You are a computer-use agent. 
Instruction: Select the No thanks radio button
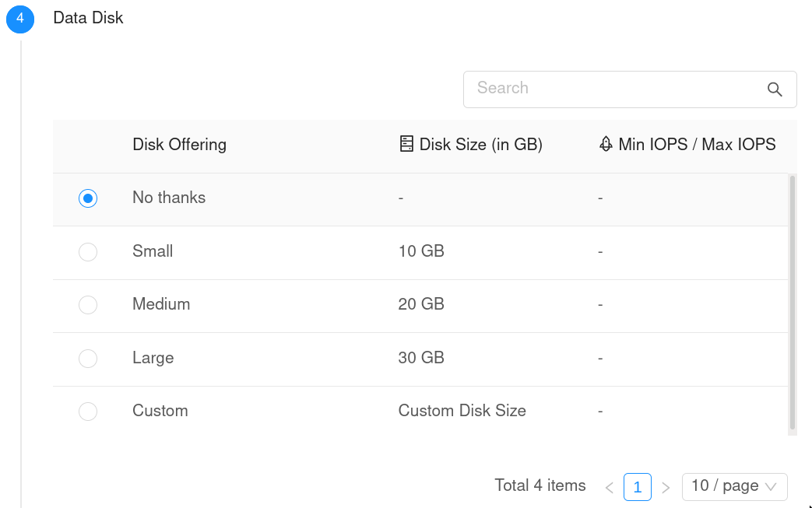tap(88, 198)
